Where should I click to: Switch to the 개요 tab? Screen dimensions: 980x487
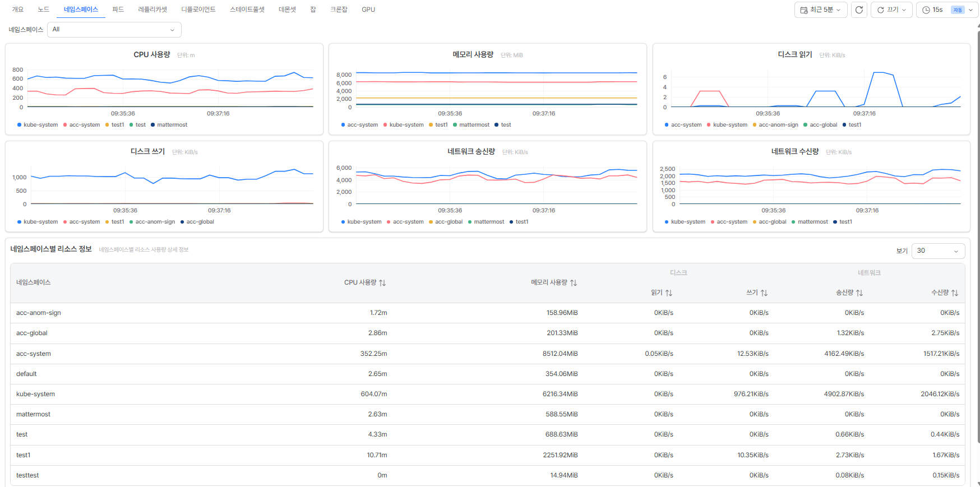click(18, 10)
